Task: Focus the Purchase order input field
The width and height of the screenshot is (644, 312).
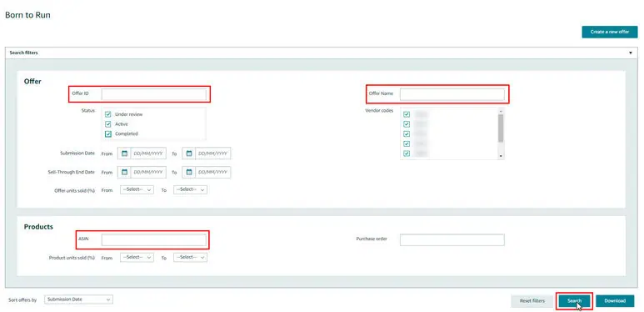Action: point(452,240)
